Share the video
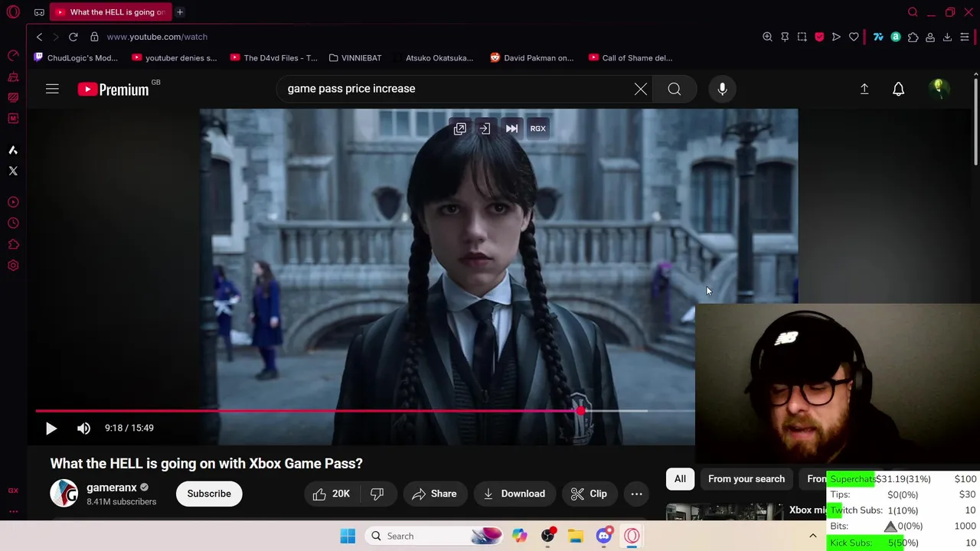This screenshot has width=980, height=551. pos(435,494)
